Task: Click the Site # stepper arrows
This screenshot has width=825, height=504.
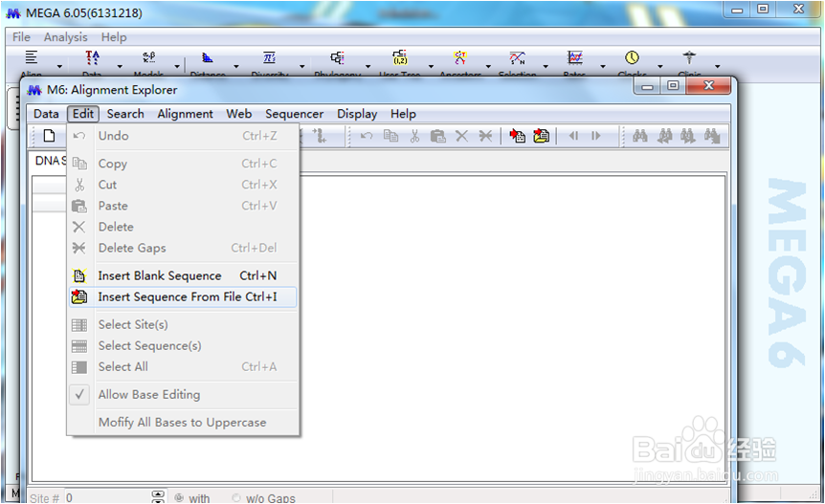Action: pos(158,497)
